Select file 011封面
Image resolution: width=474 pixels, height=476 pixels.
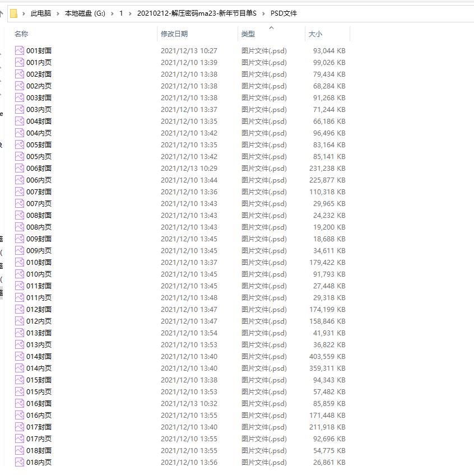pos(39,286)
